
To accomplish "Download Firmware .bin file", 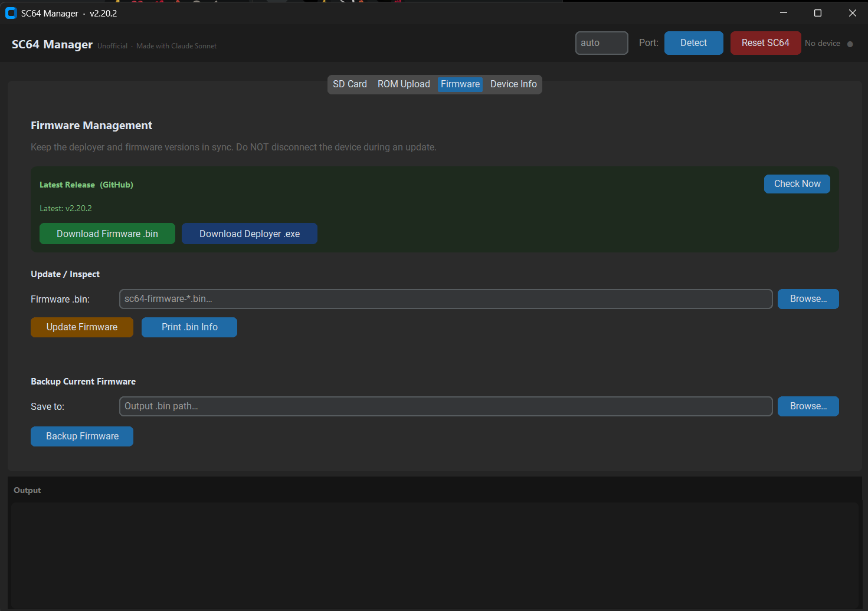I will (x=107, y=234).
